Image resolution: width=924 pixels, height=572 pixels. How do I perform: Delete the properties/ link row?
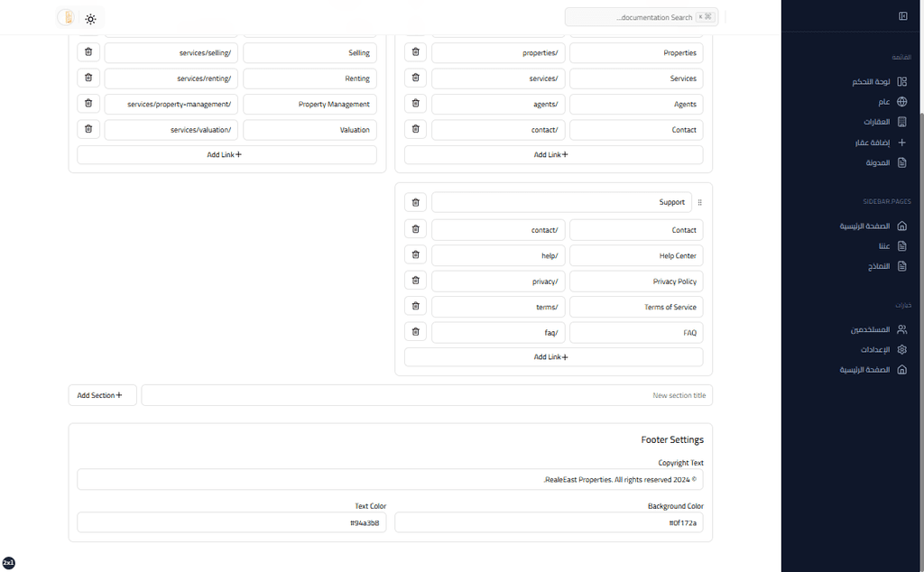click(415, 52)
